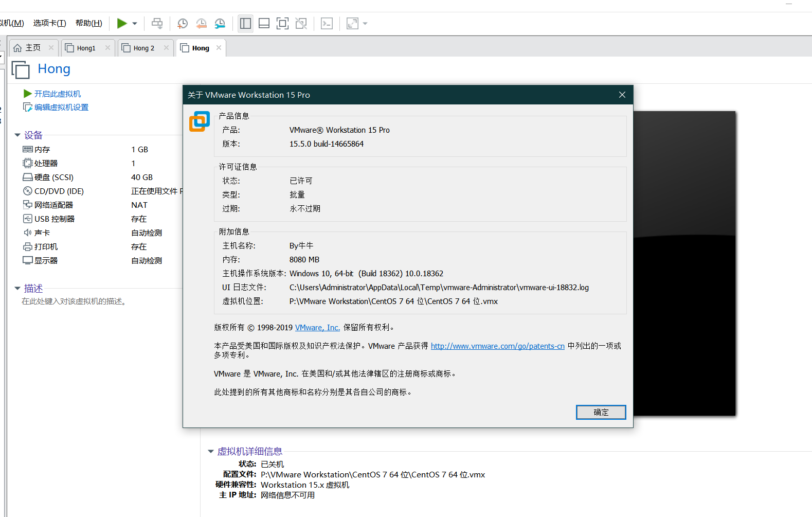Click IP address value 网络信息不可用

click(287, 495)
